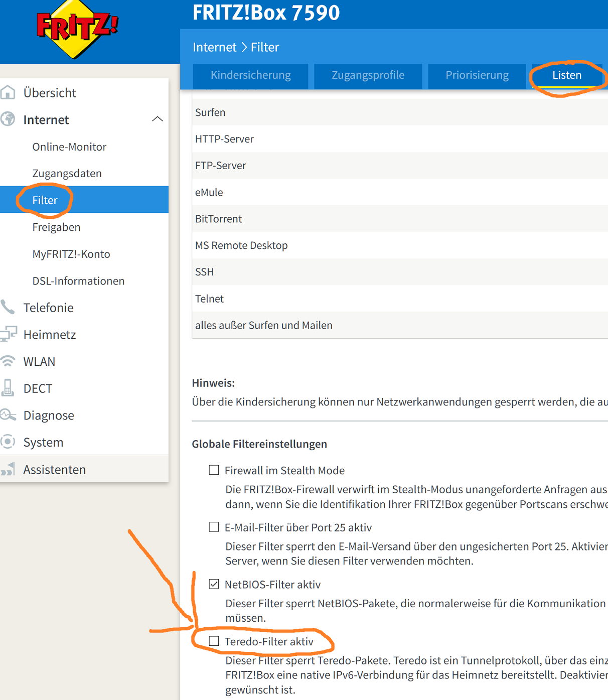The height and width of the screenshot is (700, 608).
Task: Click the system icon beside System
Action: tap(8, 442)
